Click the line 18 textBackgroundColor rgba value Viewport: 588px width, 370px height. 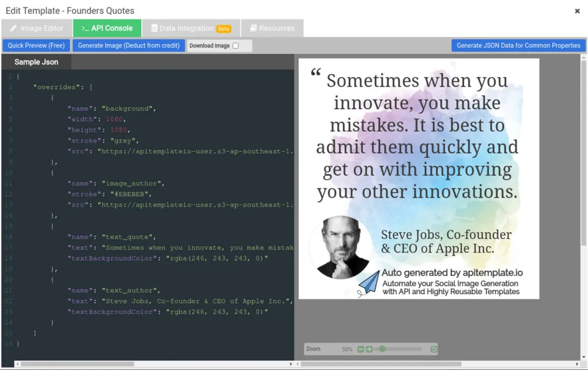click(x=218, y=258)
